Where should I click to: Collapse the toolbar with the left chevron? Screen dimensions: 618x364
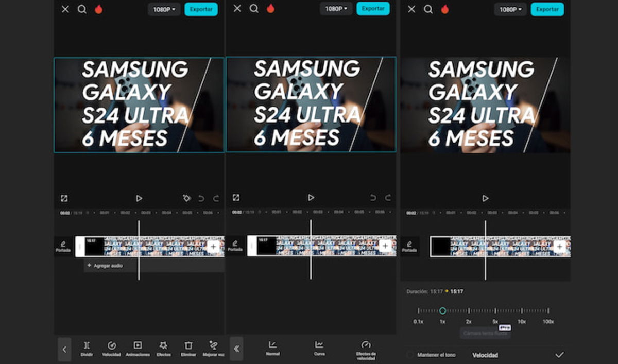coord(64,349)
